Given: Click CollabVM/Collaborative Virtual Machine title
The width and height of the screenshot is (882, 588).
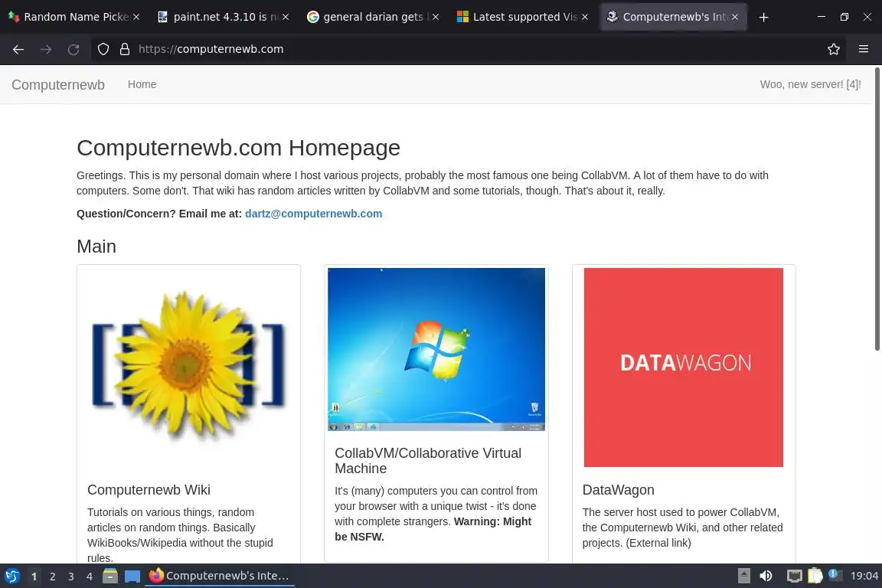Looking at the screenshot, I should [428, 461].
